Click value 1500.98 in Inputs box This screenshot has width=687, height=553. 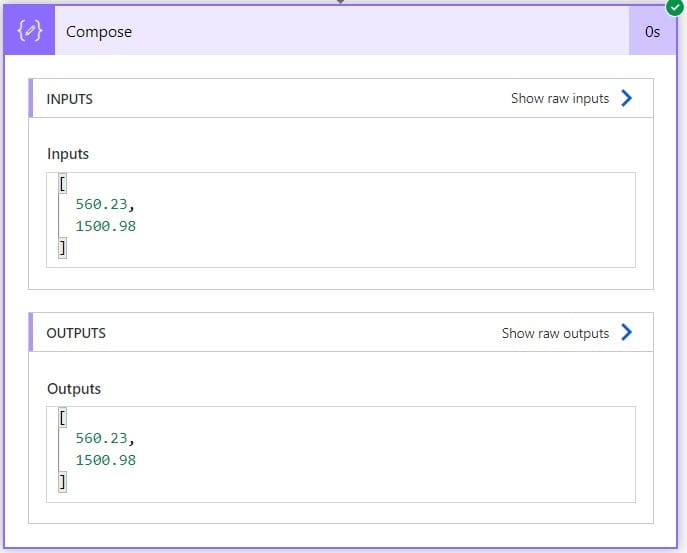pyautogui.click(x=106, y=226)
